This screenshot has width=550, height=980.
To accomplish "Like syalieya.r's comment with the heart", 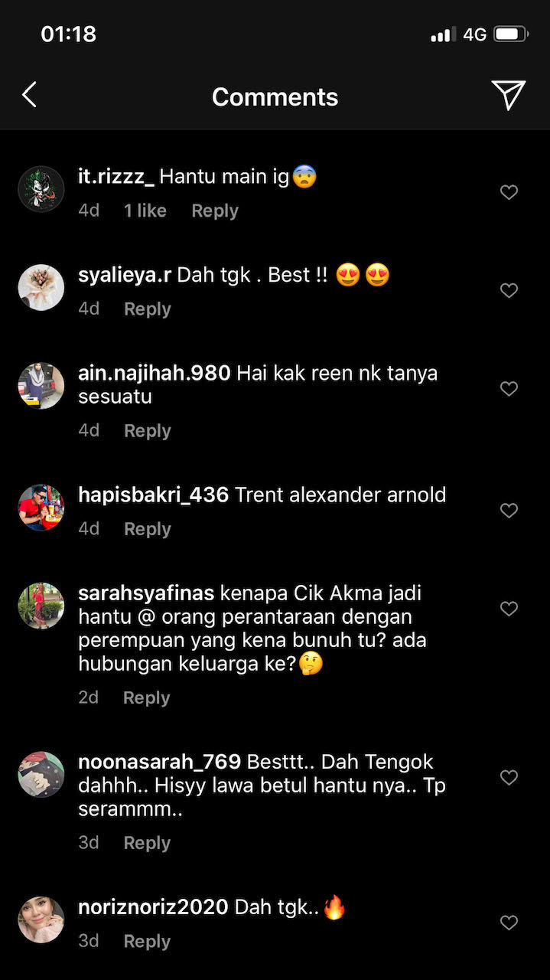I will [x=509, y=290].
